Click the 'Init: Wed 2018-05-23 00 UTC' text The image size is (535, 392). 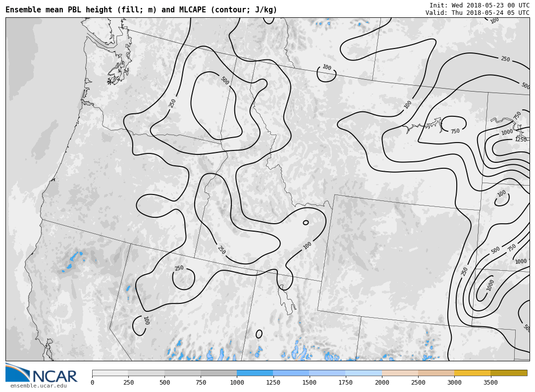[480, 5]
